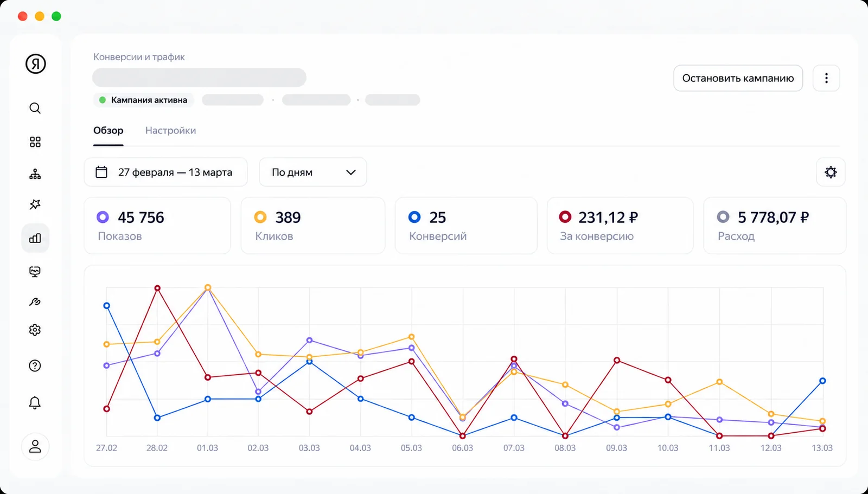Image resolution: width=868 pixels, height=494 pixels.
Task: Toggle the За конверсию metric card
Action: pos(620,226)
